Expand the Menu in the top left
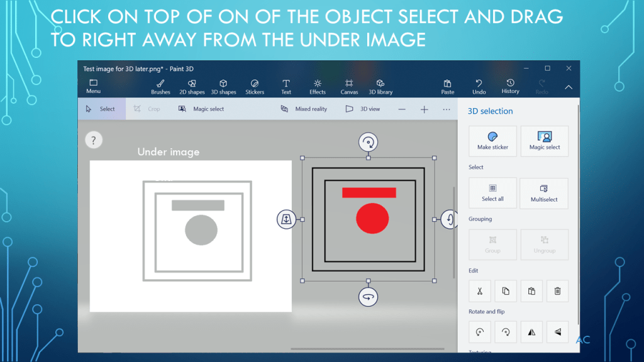 tap(93, 87)
